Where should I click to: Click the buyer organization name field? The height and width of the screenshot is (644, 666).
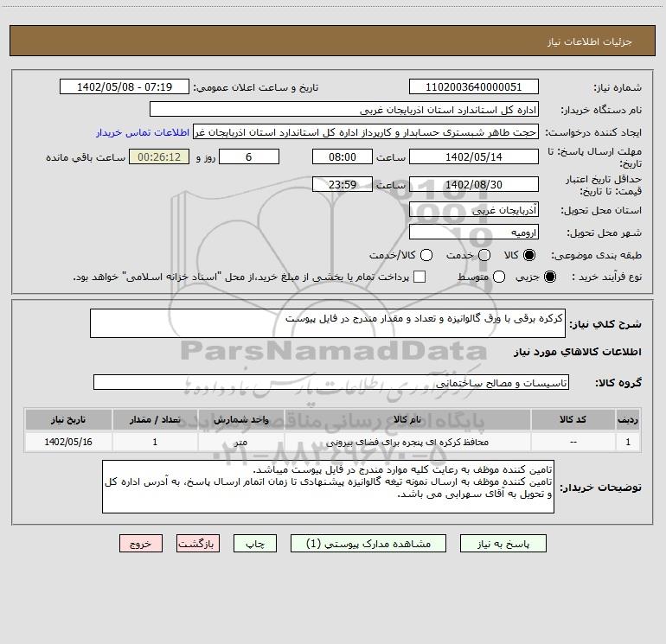click(x=344, y=109)
